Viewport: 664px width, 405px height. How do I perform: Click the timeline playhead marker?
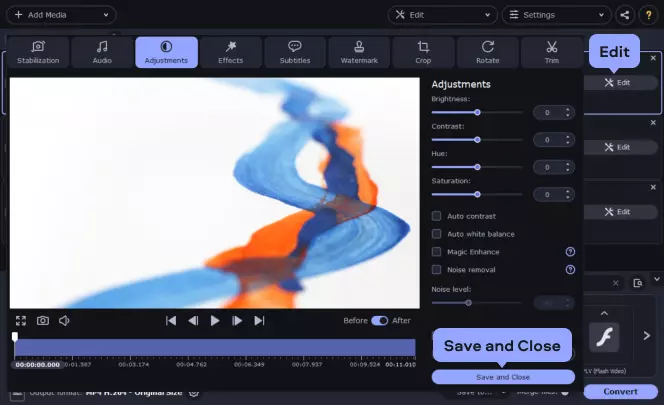(x=15, y=337)
